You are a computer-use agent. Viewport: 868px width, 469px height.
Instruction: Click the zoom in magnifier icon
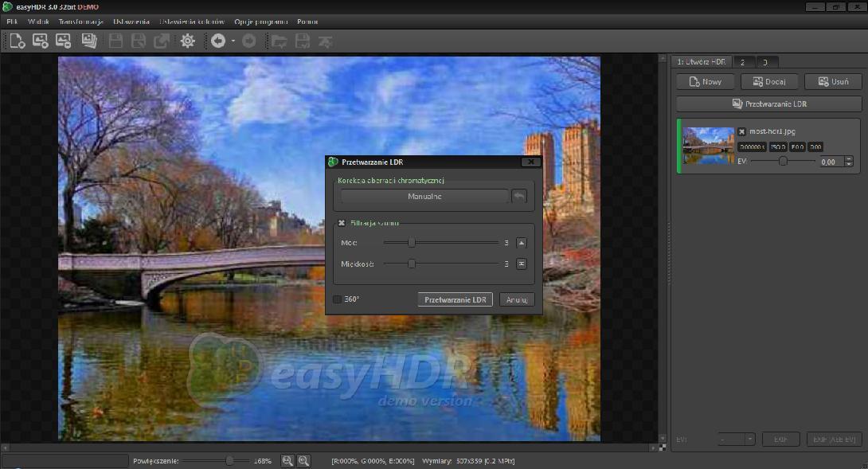click(x=287, y=461)
